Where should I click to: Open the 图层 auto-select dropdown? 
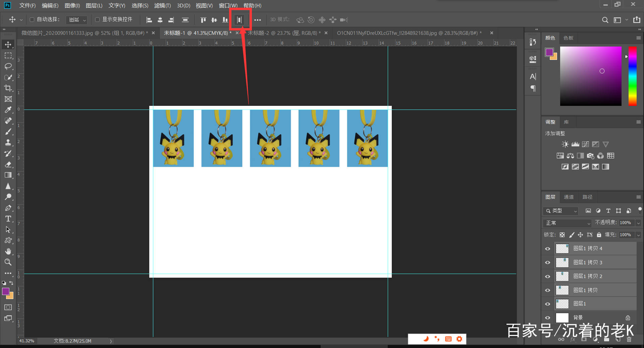[x=77, y=20]
